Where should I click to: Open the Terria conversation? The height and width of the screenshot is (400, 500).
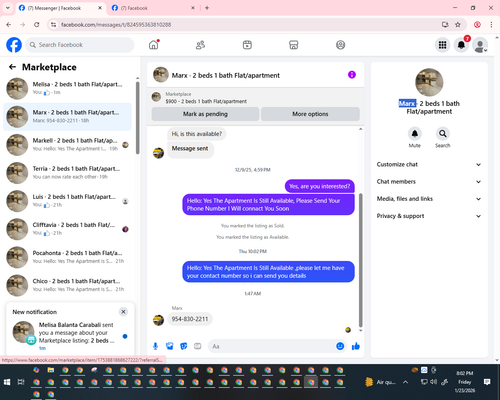point(68,173)
